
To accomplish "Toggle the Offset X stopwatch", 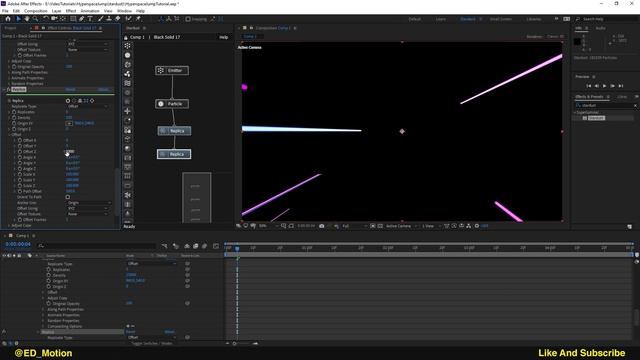I will coord(20,140).
